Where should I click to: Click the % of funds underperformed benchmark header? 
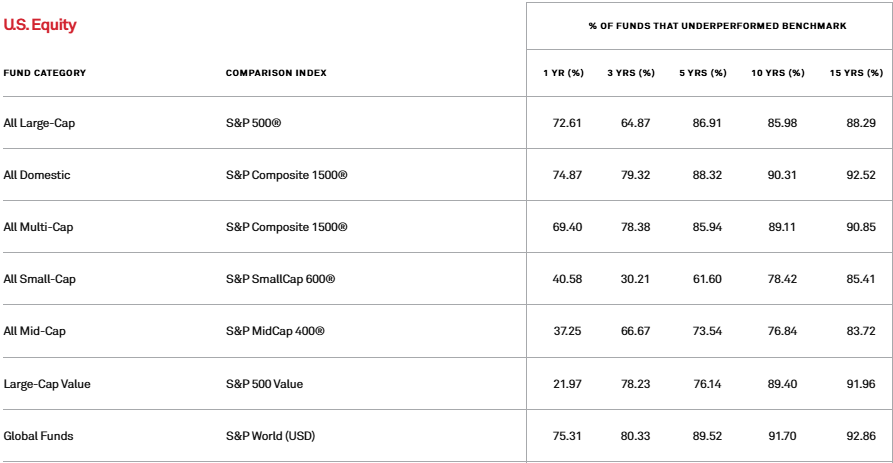coord(709,25)
